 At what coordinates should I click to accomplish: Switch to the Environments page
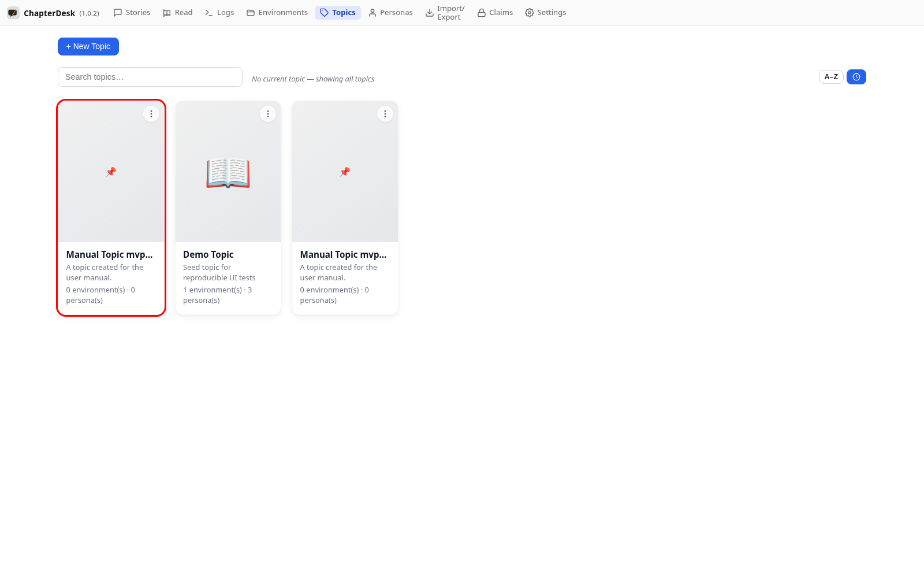pyautogui.click(x=277, y=13)
